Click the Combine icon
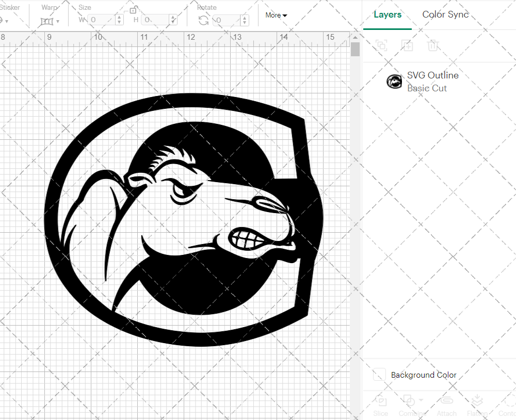The width and height of the screenshot is (516, 420). point(408,400)
